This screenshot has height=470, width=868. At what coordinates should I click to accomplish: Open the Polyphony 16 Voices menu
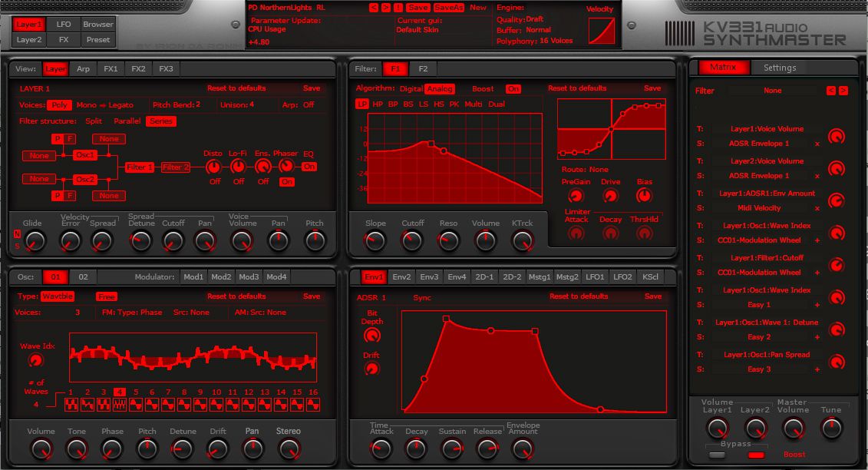click(x=556, y=41)
